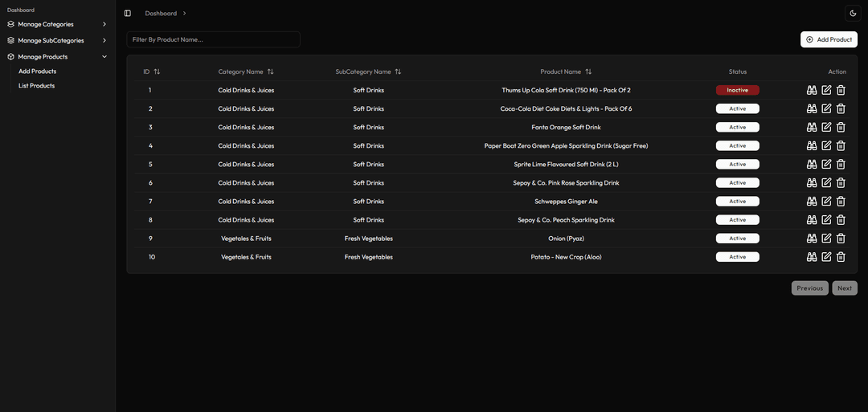Go to the Next page
The height and width of the screenshot is (412, 868).
point(845,288)
